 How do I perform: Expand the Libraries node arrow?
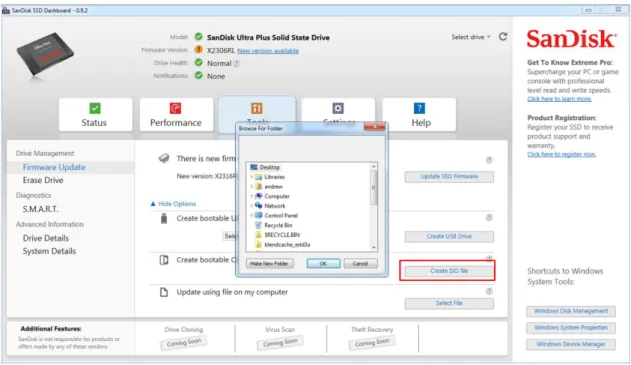[x=252, y=177]
